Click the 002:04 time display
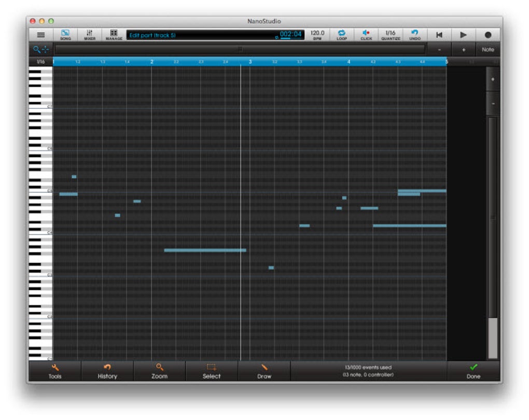The height and width of the screenshot is (420, 529). (290, 35)
